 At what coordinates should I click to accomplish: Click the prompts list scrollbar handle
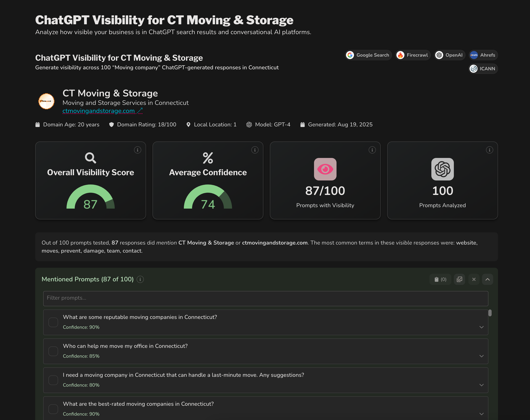coord(490,313)
